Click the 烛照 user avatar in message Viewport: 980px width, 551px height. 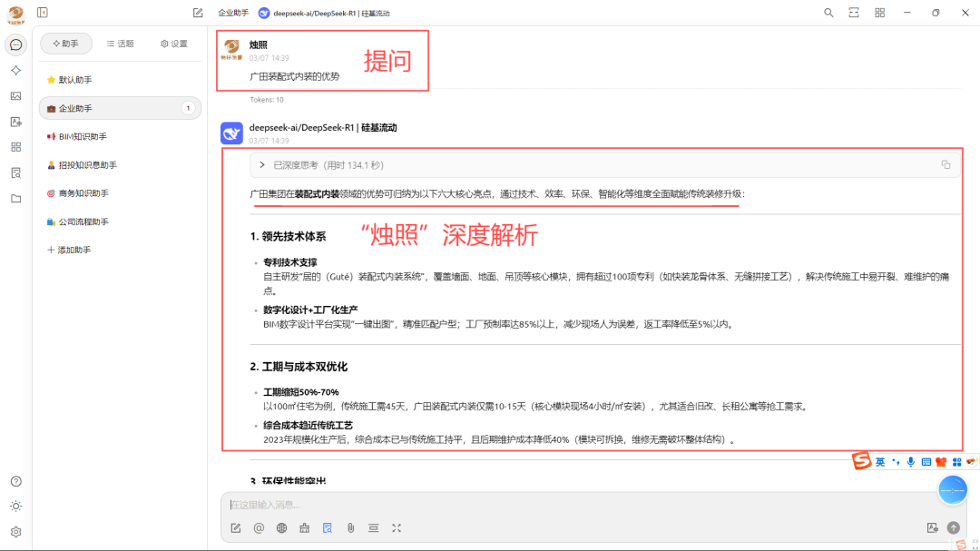[x=232, y=49]
